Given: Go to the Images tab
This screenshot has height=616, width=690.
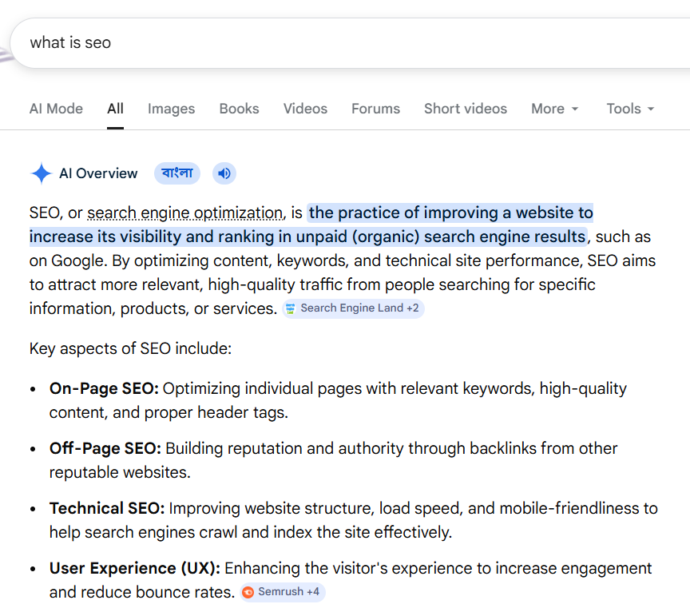Looking at the screenshot, I should click(x=171, y=109).
